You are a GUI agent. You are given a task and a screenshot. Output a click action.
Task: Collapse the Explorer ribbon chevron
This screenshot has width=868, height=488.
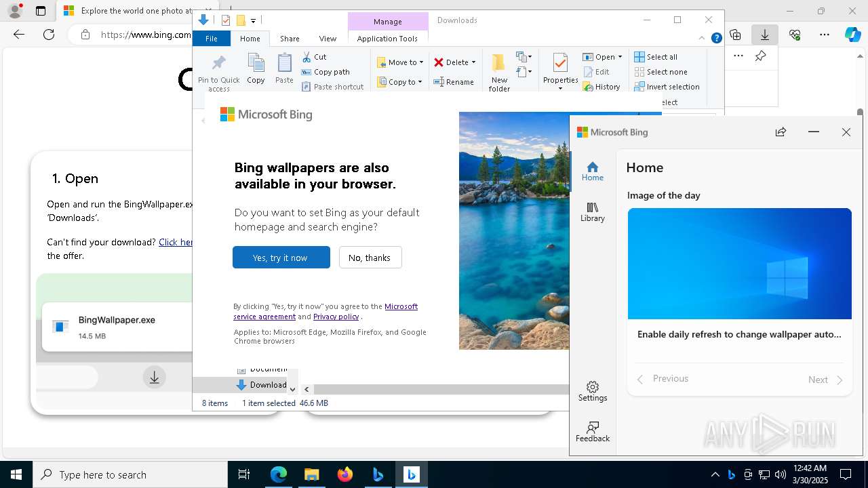click(x=702, y=39)
